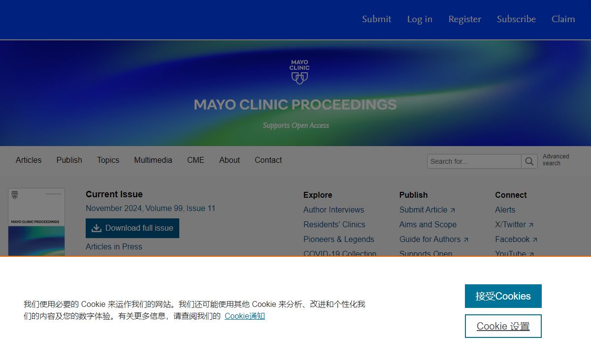The height and width of the screenshot is (364, 591).
Task: Open Submit Article external link
Action: pos(427,210)
